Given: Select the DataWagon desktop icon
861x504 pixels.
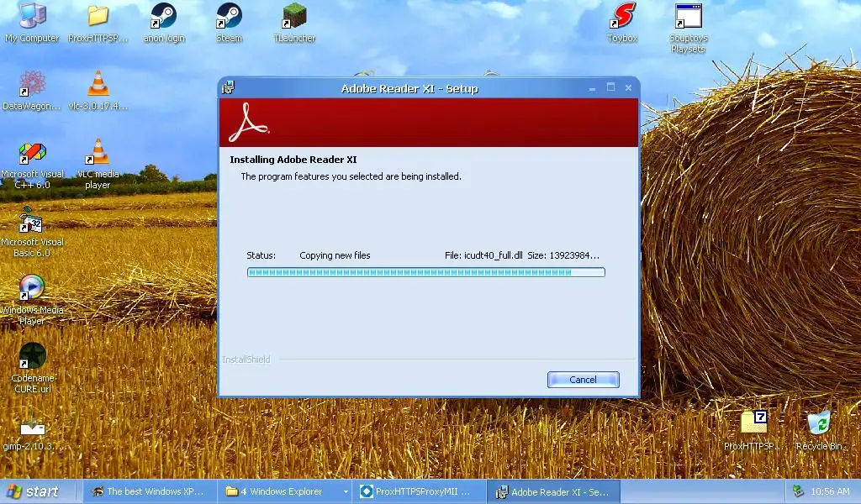Looking at the screenshot, I should click(x=32, y=91).
